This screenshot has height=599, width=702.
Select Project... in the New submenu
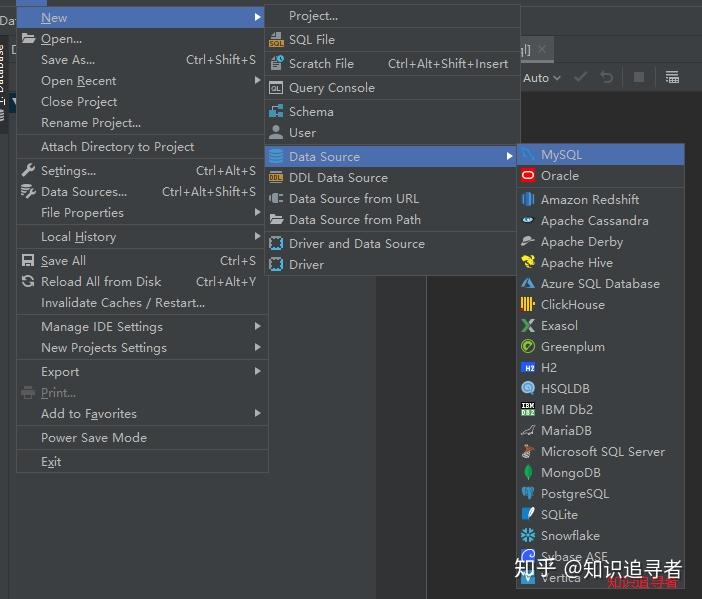coord(392,16)
